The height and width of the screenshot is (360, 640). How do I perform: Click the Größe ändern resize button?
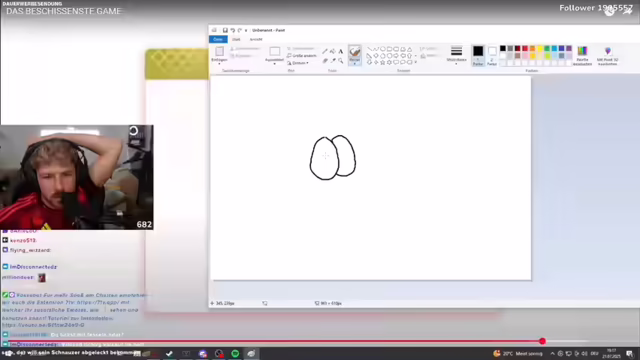[302, 56]
